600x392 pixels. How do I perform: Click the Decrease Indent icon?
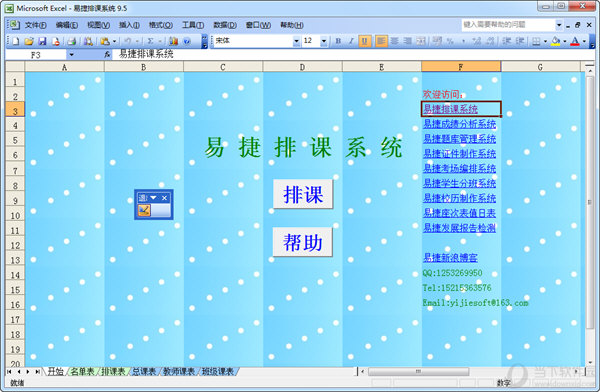tap(506, 41)
